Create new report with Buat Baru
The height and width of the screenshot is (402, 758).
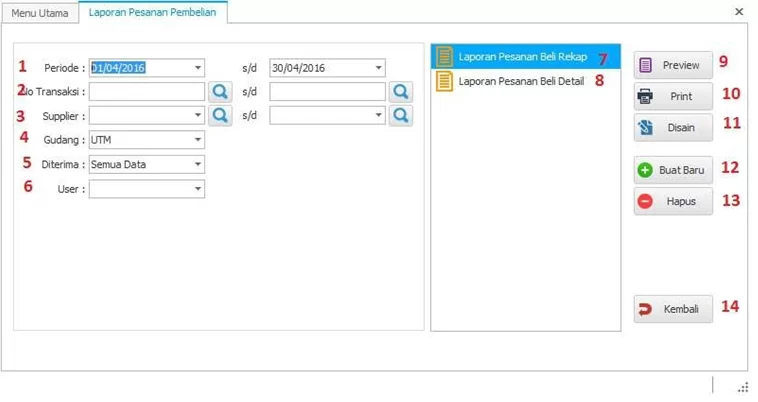click(x=673, y=171)
